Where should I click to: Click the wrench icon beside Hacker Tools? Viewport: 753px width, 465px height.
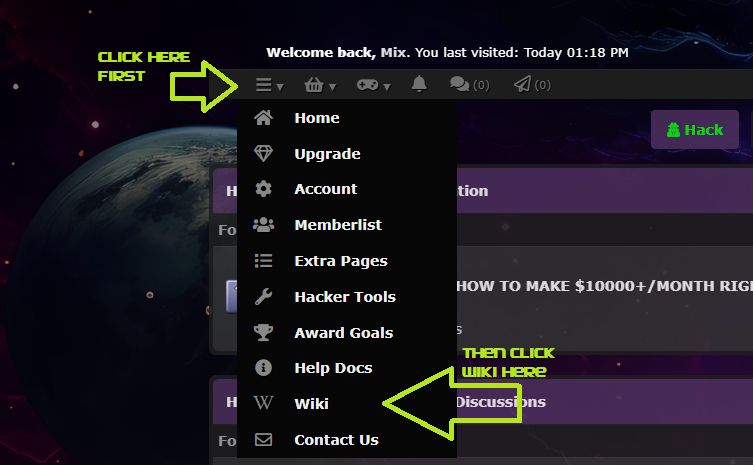(x=263, y=296)
